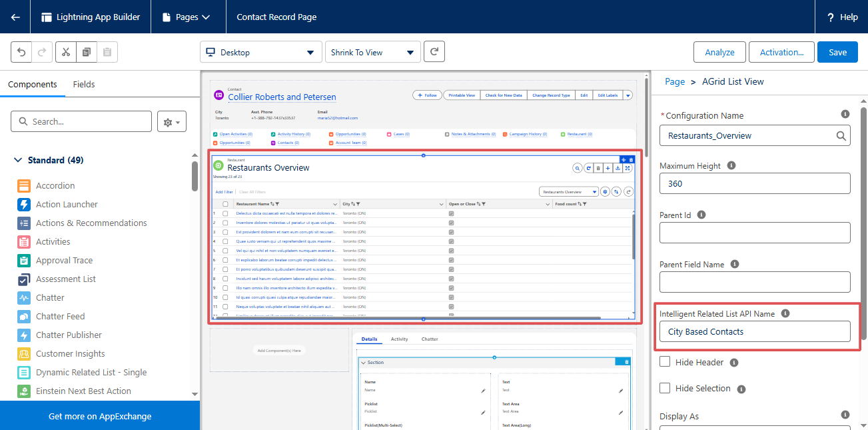Collapse the Section expander in Details
The height and width of the screenshot is (430, 868).
pos(364,363)
